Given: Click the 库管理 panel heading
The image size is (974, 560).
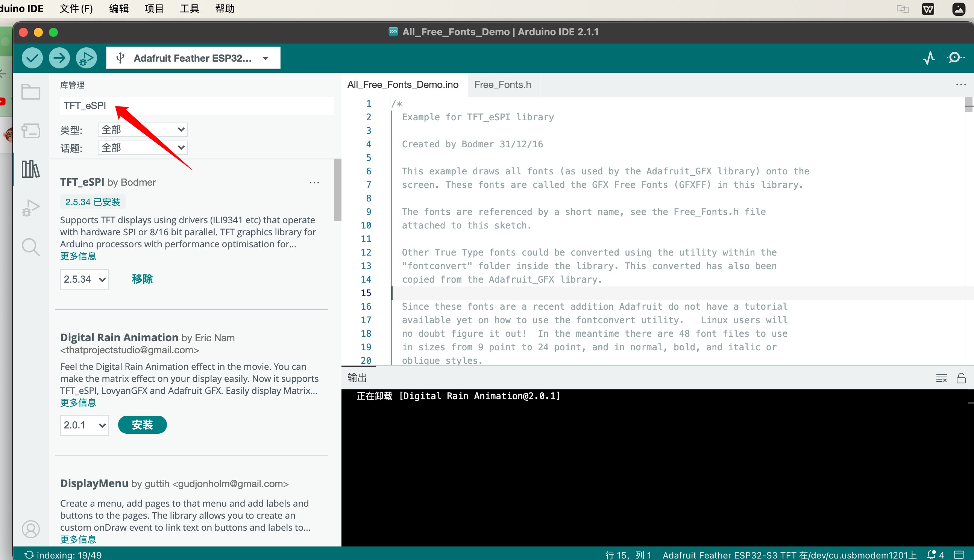Looking at the screenshot, I should click(x=72, y=85).
